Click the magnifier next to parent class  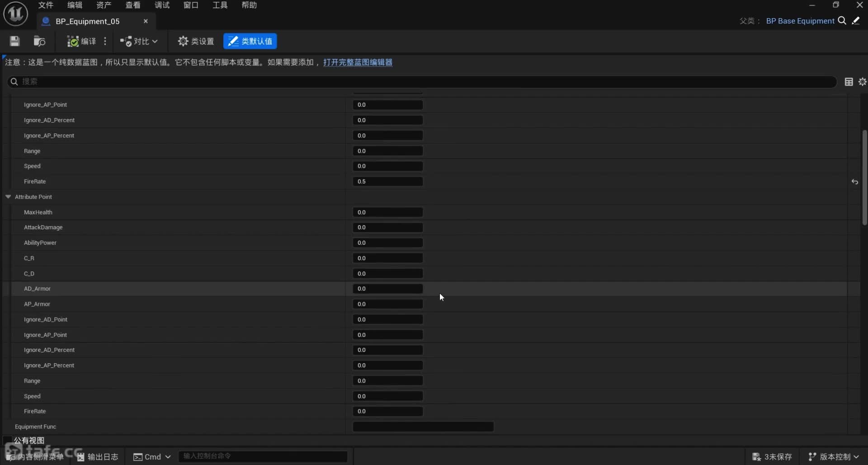pyautogui.click(x=842, y=21)
